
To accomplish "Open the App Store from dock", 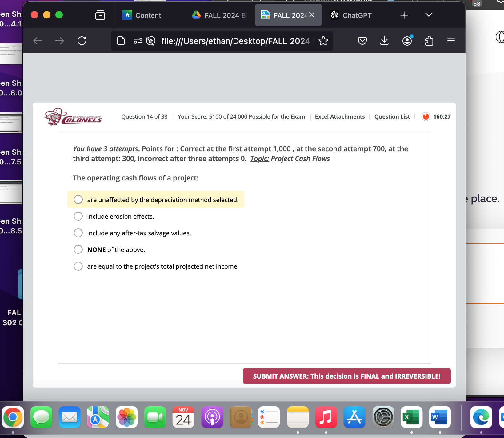I will tap(354, 417).
